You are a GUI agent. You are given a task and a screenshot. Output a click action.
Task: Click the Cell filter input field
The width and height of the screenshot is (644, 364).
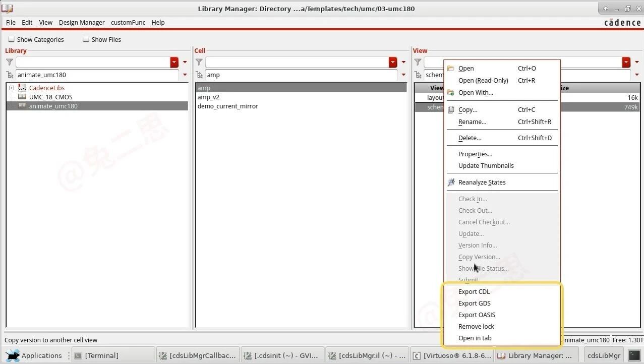[x=297, y=62]
